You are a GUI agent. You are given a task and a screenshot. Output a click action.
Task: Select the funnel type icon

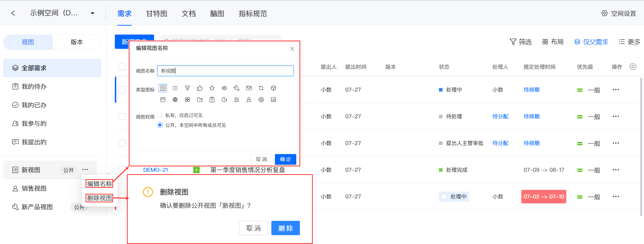pos(187,88)
